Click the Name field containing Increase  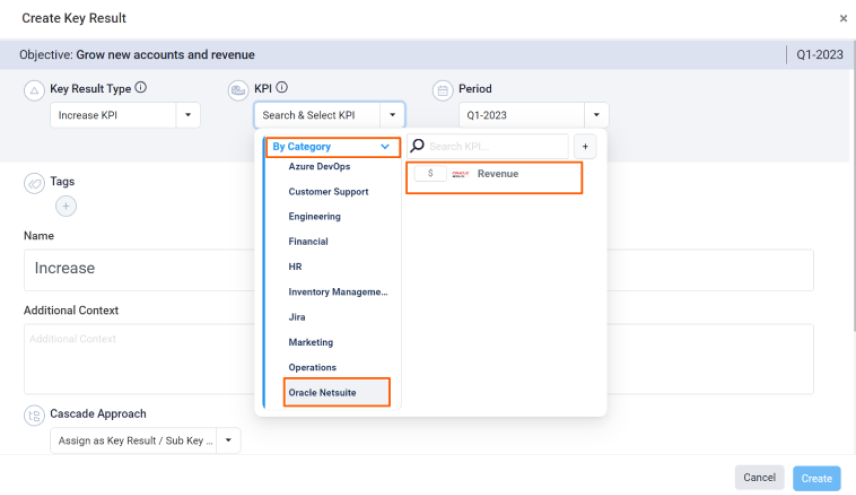(419, 270)
